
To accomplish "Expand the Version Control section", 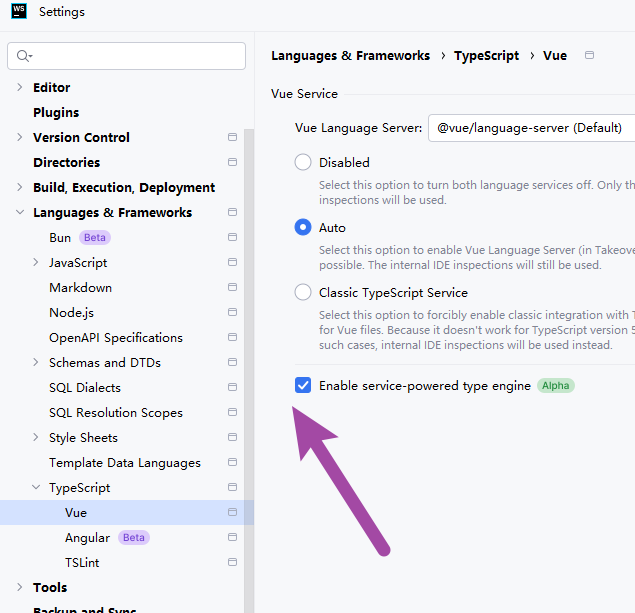I will (19, 137).
